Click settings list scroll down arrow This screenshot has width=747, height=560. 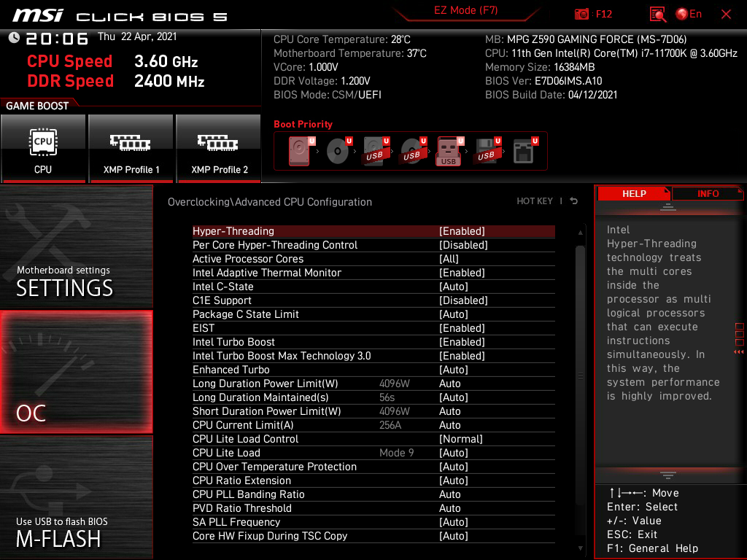pos(580,548)
